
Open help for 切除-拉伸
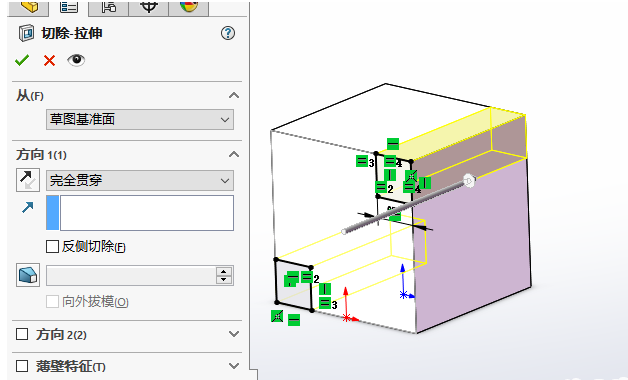click(228, 33)
